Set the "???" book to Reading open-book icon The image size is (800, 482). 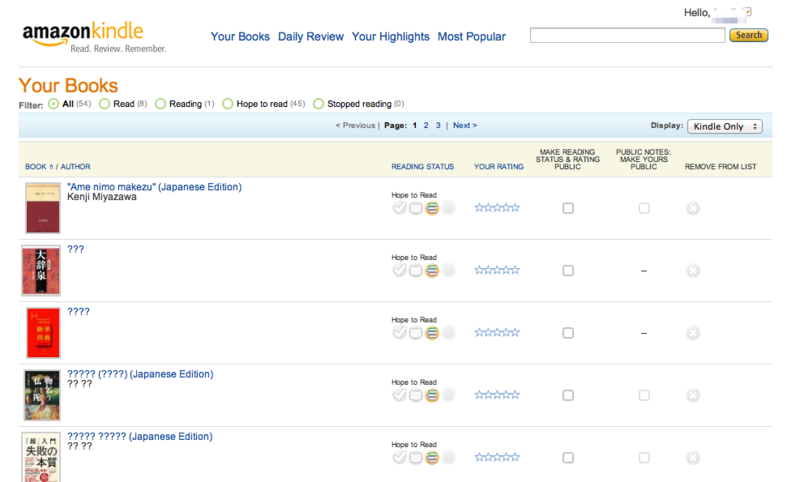(x=416, y=270)
